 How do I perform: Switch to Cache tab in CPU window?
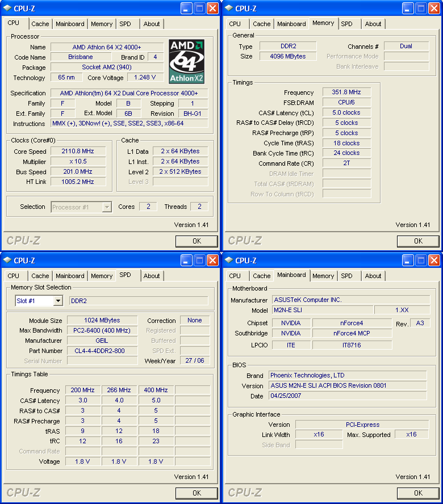click(40, 24)
